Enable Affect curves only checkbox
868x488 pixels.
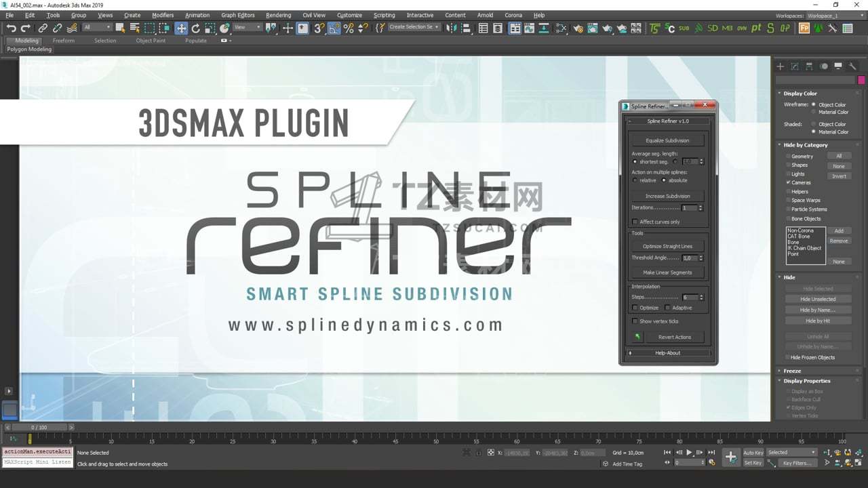(635, 222)
